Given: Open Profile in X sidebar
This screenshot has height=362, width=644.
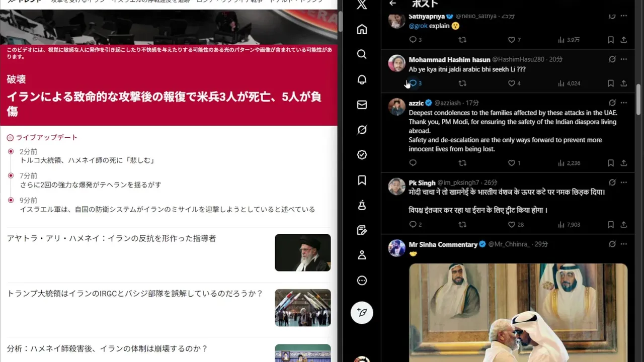Looking at the screenshot, I should tap(362, 255).
